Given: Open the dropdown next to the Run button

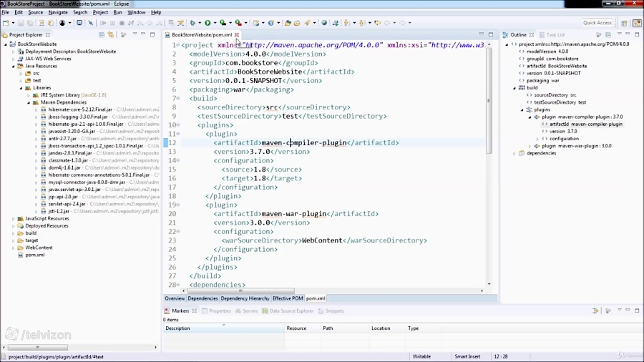Looking at the screenshot, I should click(x=215, y=23).
